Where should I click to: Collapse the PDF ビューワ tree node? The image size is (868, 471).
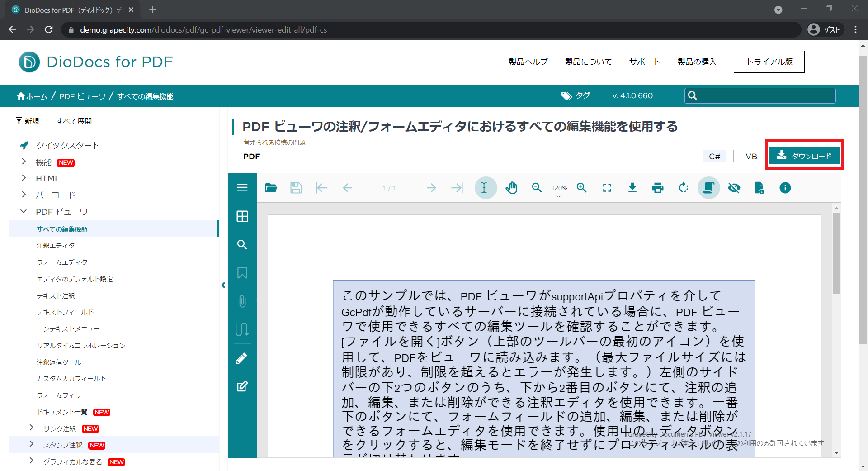coord(24,211)
